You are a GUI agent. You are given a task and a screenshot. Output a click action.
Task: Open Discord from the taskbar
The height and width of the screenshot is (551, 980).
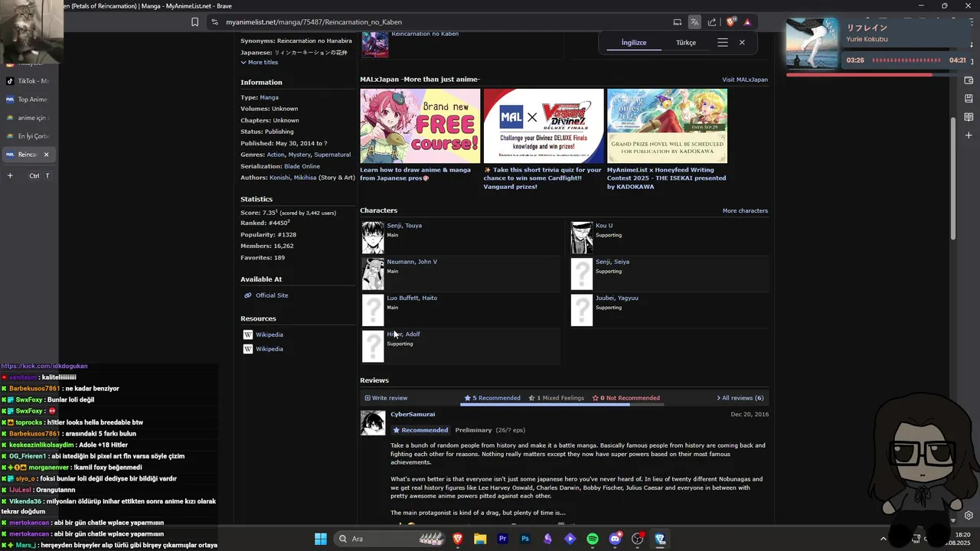[x=615, y=539]
